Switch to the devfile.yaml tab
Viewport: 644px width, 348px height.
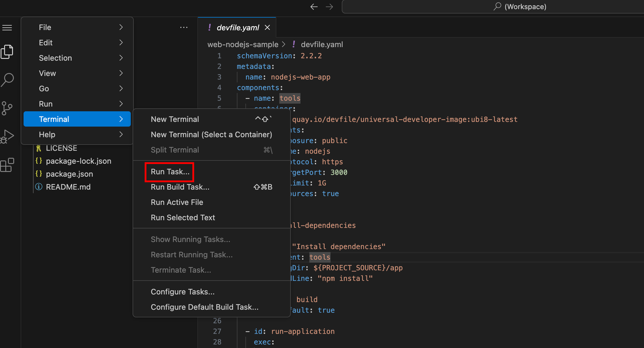pos(237,27)
